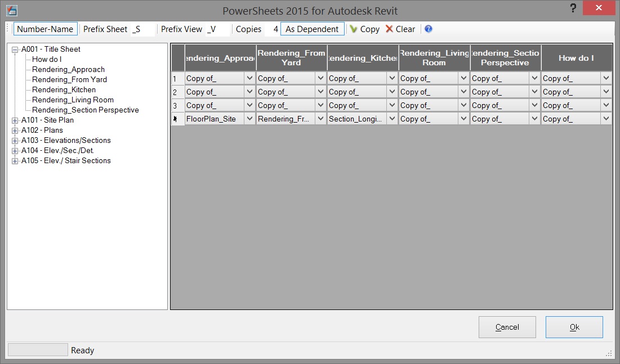Open row 1 Rendering_Approach column dropdown

coord(249,78)
